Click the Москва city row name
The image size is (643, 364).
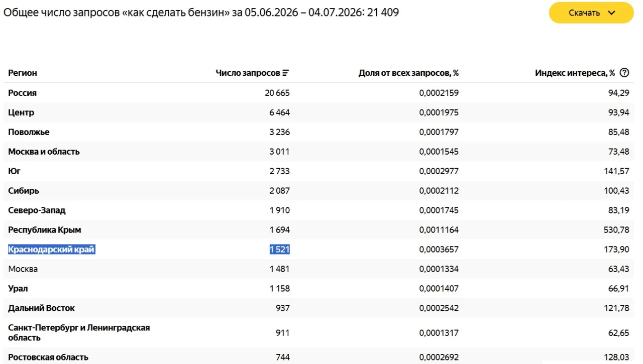tap(23, 269)
